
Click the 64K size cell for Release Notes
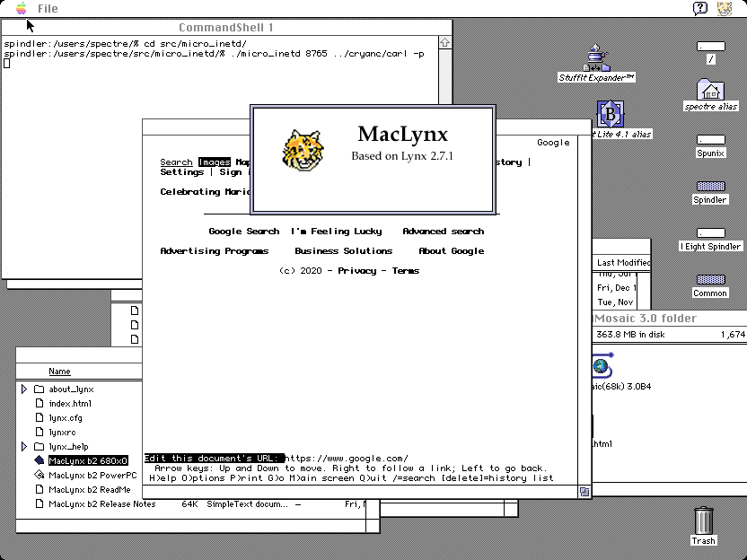coord(189,503)
